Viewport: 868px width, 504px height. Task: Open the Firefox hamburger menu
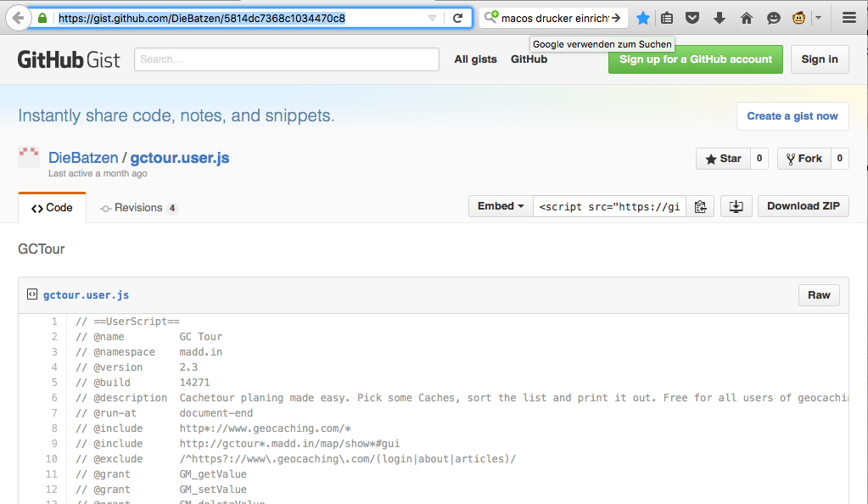pyautogui.click(x=849, y=18)
